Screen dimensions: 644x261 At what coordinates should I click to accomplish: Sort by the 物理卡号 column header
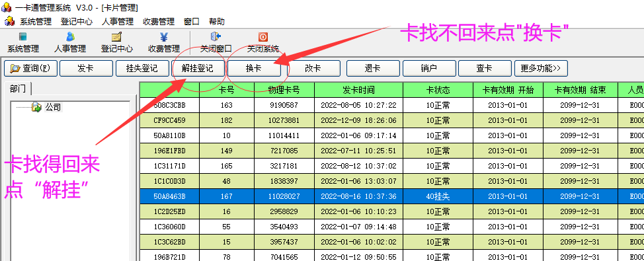(284, 90)
